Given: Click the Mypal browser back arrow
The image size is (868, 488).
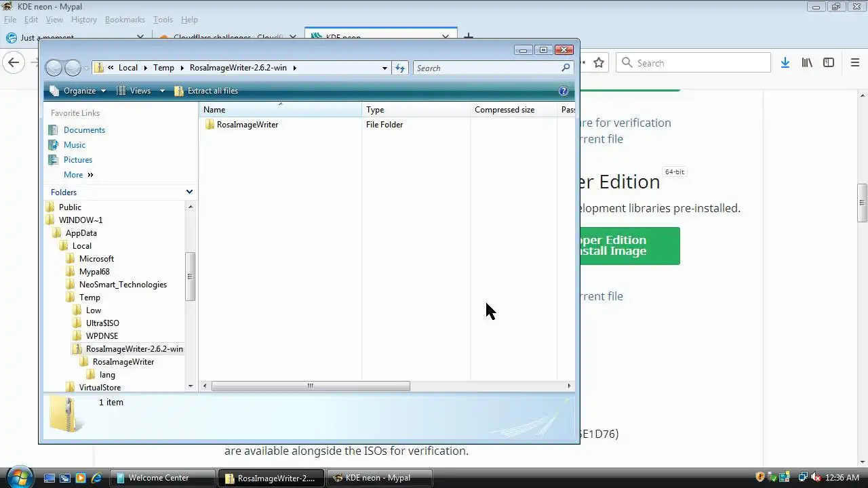Looking at the screenshot, I should click(14, 63).
